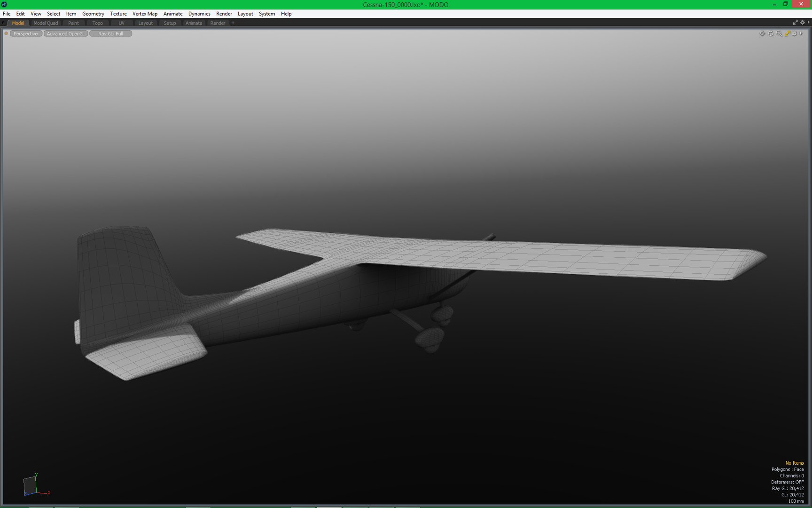812x508 pixels.
Task: Open the Advanced OpenGL shading dropdown
Action: coord(66,33)
